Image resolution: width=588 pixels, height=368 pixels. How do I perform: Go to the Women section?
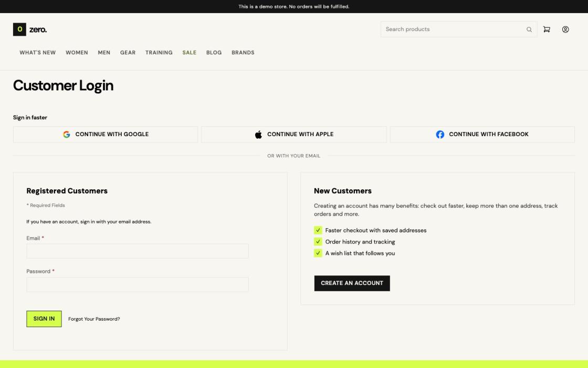77,53
